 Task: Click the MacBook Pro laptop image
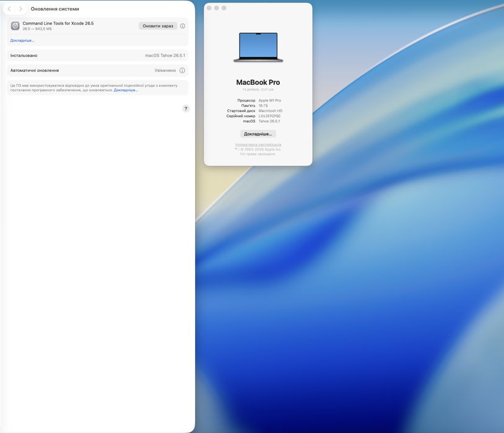point(258,47)
